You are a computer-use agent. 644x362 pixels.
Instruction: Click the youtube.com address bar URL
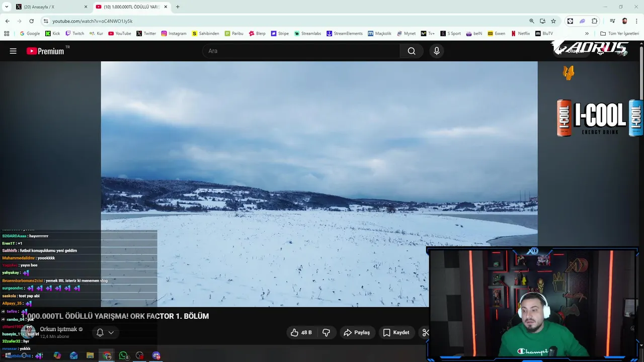93,21
